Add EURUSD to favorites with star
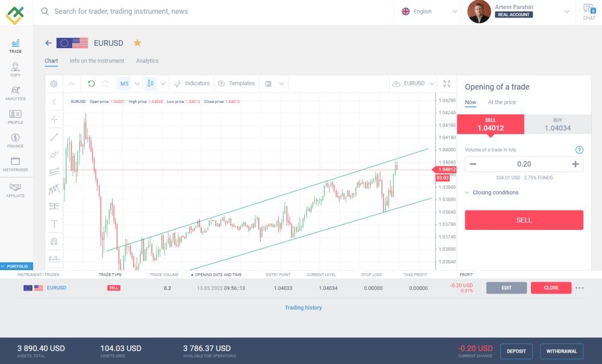Screen dimensions: 602x364 coord(137,43)
